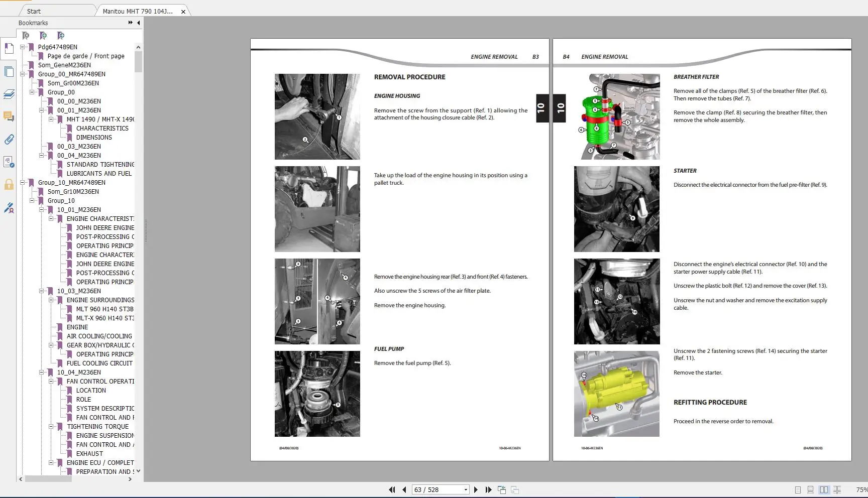This screenshot has width=868, height=498.
Task: Jump to the first page
Action: pyautogui.click(x=392, y=489)
